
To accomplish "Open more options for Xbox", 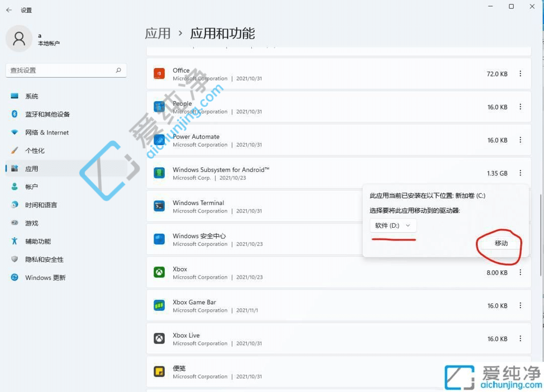I will click(520, 272).
